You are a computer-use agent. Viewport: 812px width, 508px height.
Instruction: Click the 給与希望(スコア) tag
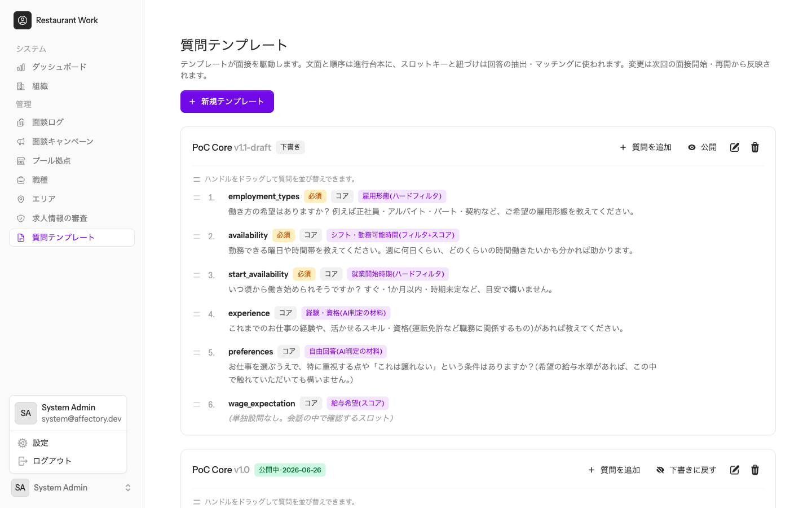[358, 404]
